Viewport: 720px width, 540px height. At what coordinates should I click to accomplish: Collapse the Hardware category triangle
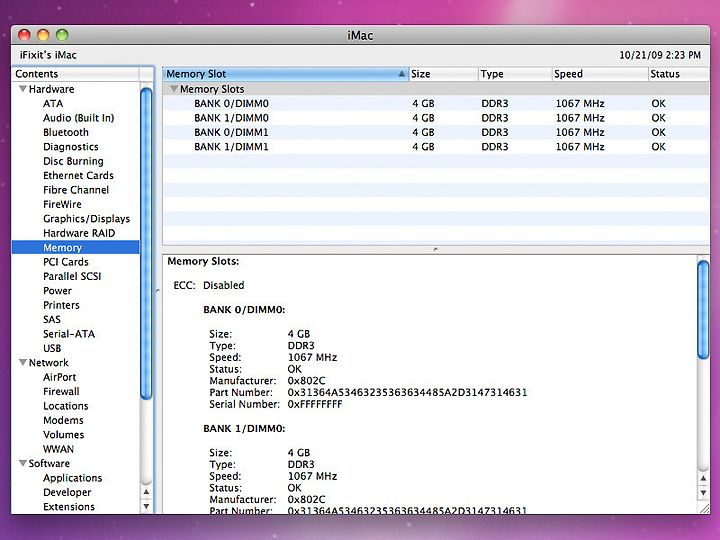pyautogui.click(x=22, y=89)
